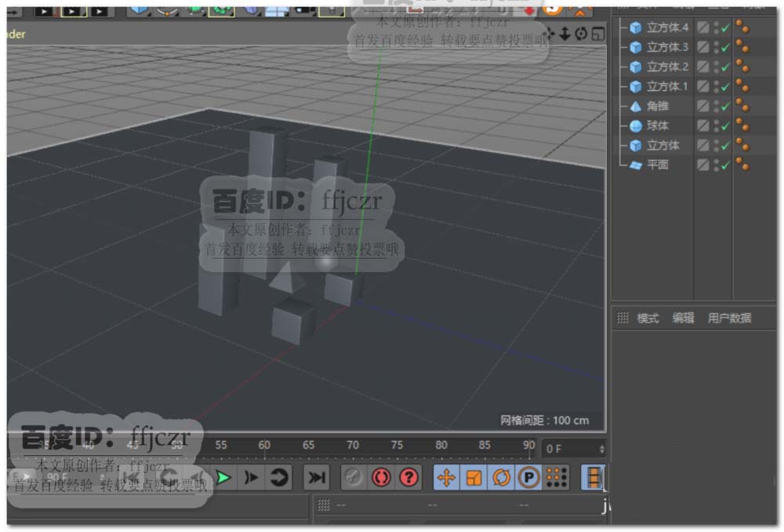Toggle the layer box for 平面

pyautogui.click(x=703, y=165)
